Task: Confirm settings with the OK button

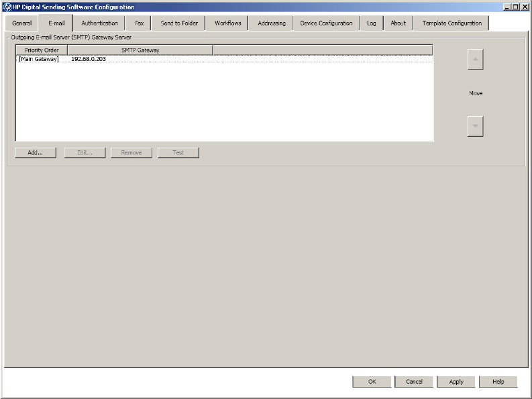Action: click(372, 382)
